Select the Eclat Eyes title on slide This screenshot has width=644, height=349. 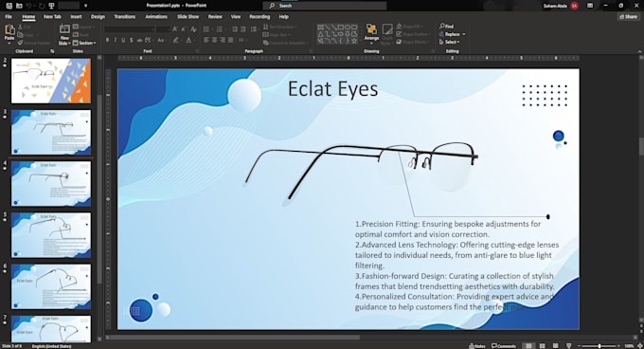(x=332, y=89)
